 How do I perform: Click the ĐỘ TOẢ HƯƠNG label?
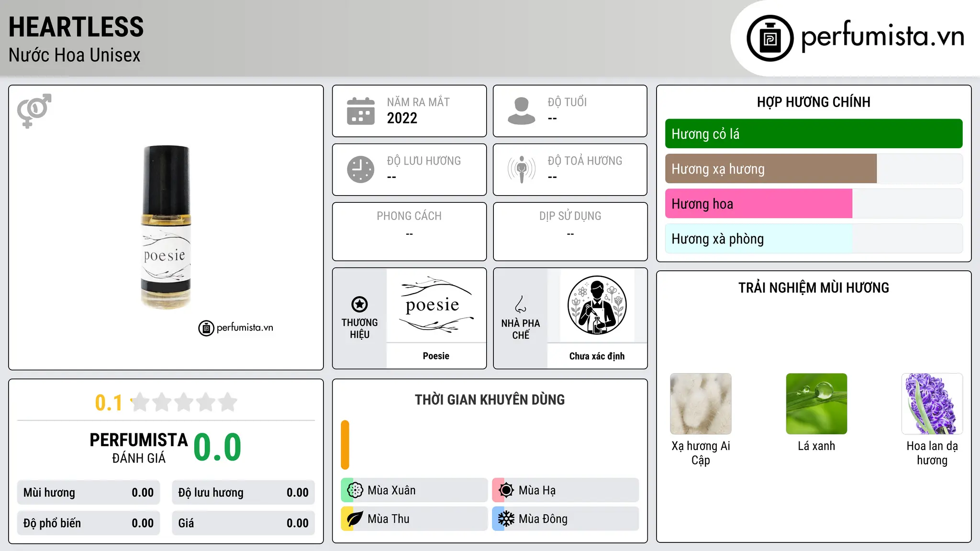click(x=585, y=161)
